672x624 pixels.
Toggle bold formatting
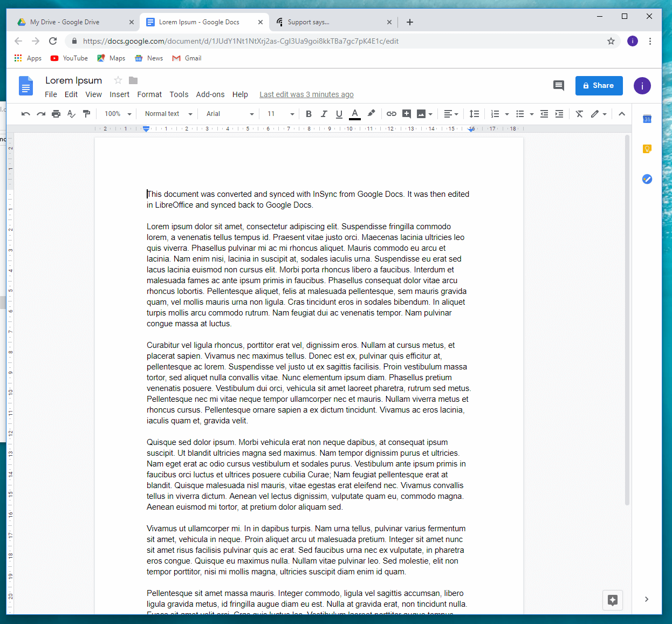308,114
